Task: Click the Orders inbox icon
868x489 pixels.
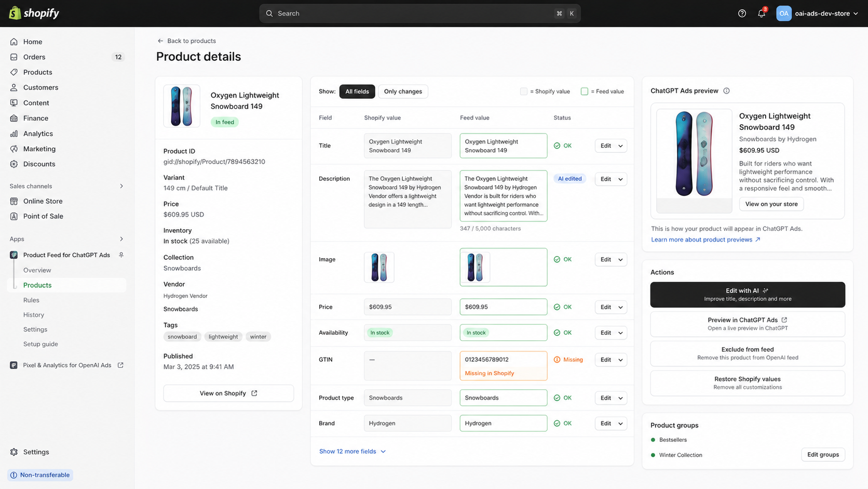Action: (x=14, y=57)
